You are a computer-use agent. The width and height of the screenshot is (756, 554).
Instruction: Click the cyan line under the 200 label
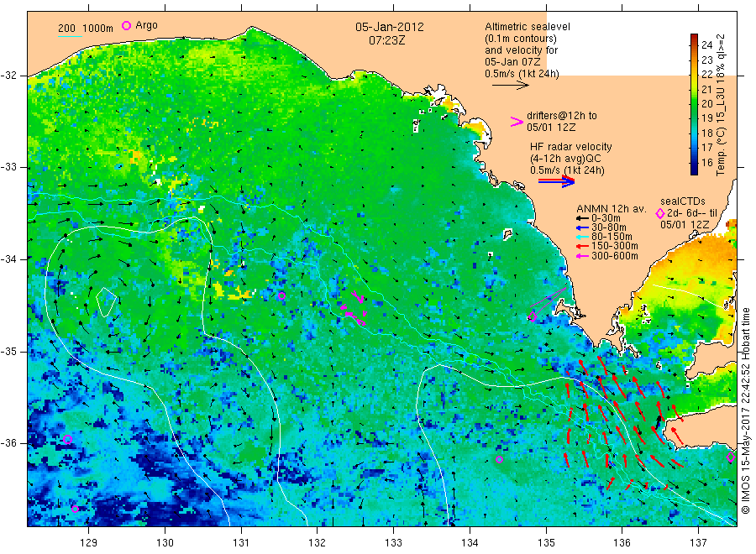pos(70,36)
